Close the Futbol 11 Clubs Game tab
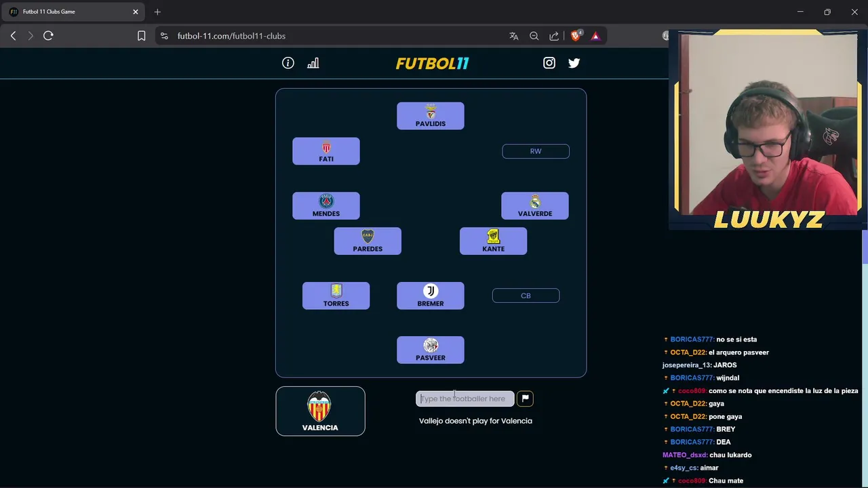Image resolution: width=868 pixels, height=488 pixels. (x=136, y=12)
